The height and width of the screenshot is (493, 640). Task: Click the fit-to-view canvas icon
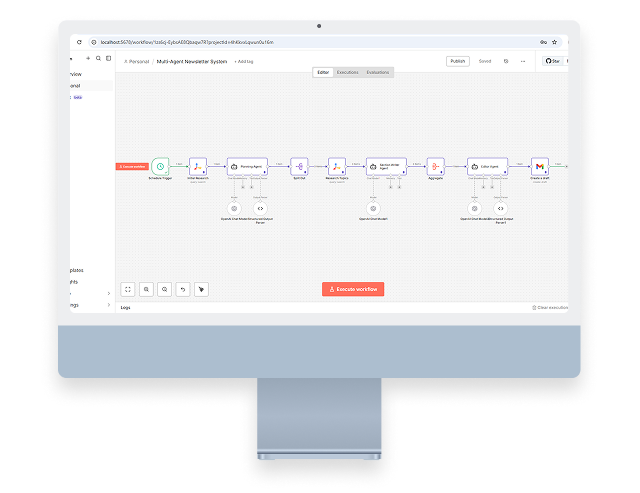(128, 289)
